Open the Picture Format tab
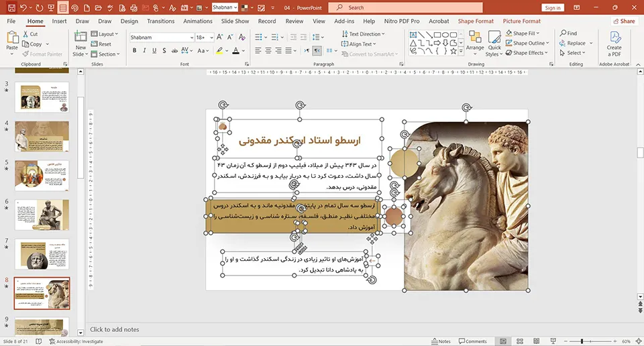 coord(522,21)
